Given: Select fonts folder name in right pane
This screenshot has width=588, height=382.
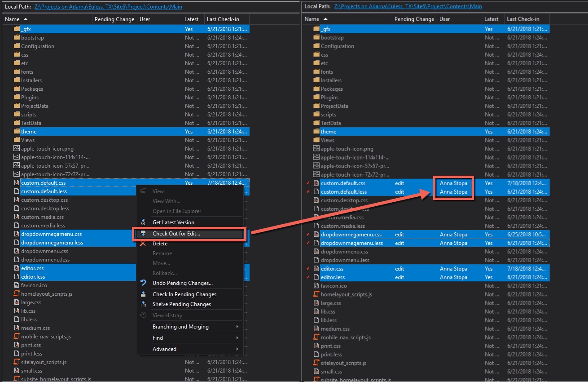Looking at the screenshot, I should (327, 72).
